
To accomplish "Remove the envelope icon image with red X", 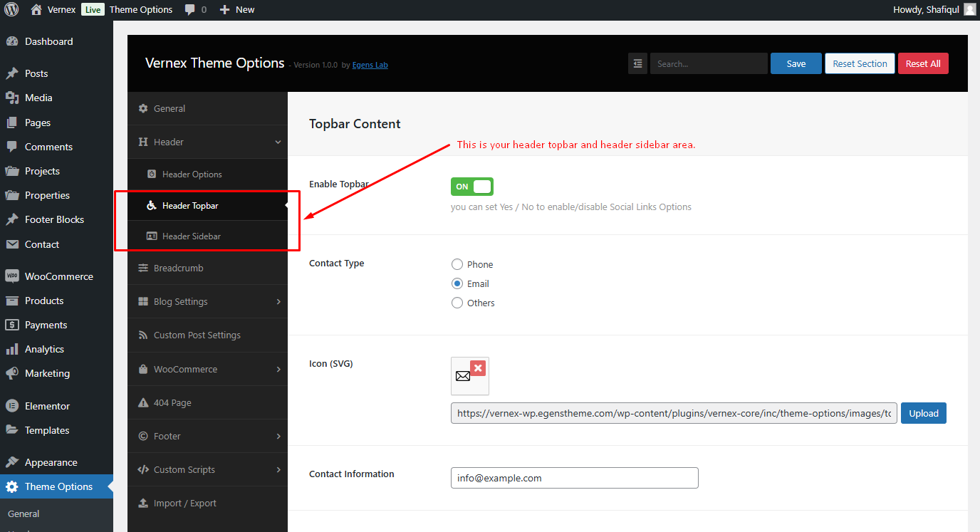I will click(x=478, y=368).
